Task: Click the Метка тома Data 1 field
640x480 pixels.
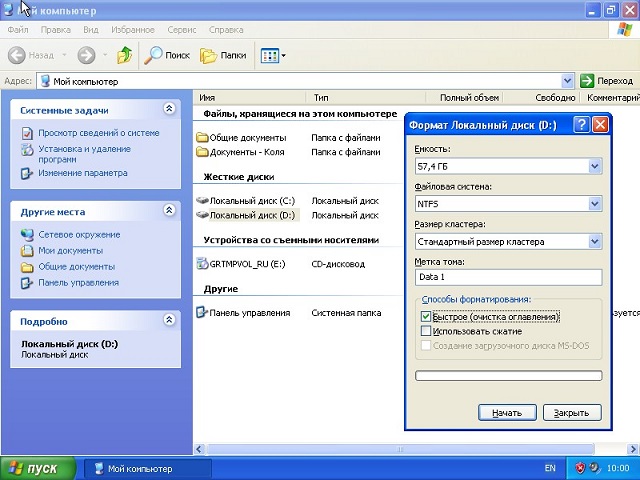Action: [x=508, y=277]
